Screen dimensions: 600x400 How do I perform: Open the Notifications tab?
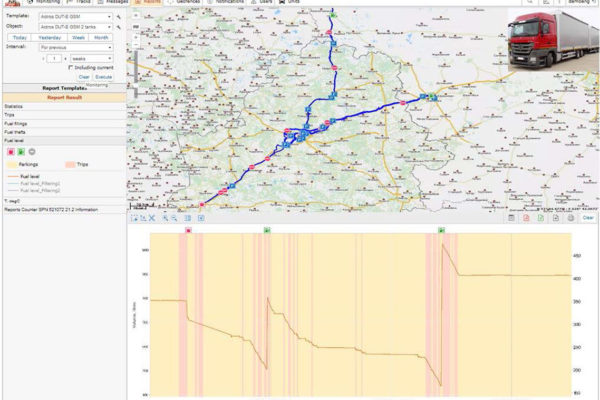click(x=226, y=2)
